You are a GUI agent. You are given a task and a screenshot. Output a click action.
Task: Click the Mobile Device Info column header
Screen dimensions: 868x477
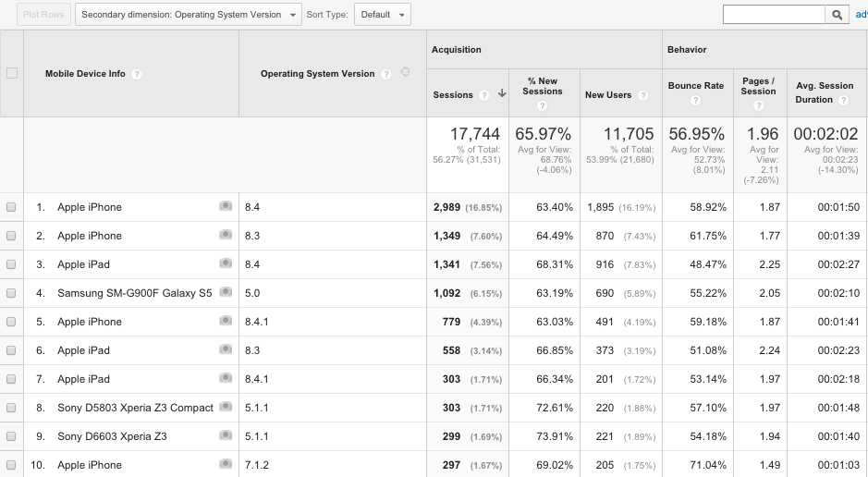point(85,74)
